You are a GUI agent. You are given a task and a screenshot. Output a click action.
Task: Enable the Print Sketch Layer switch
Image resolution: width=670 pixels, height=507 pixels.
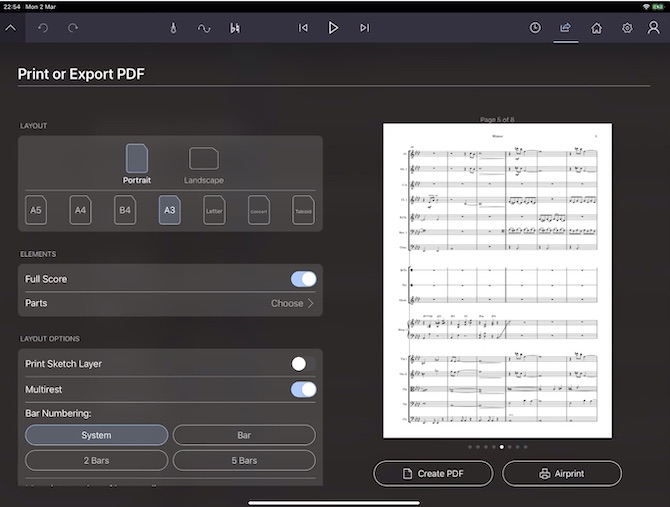coord(303,364)
